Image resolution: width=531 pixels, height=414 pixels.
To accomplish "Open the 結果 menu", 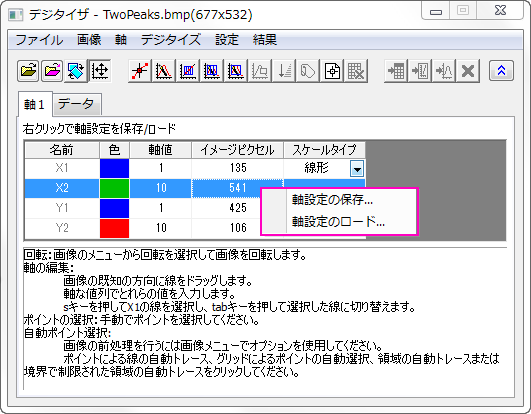I will [265, 40].
